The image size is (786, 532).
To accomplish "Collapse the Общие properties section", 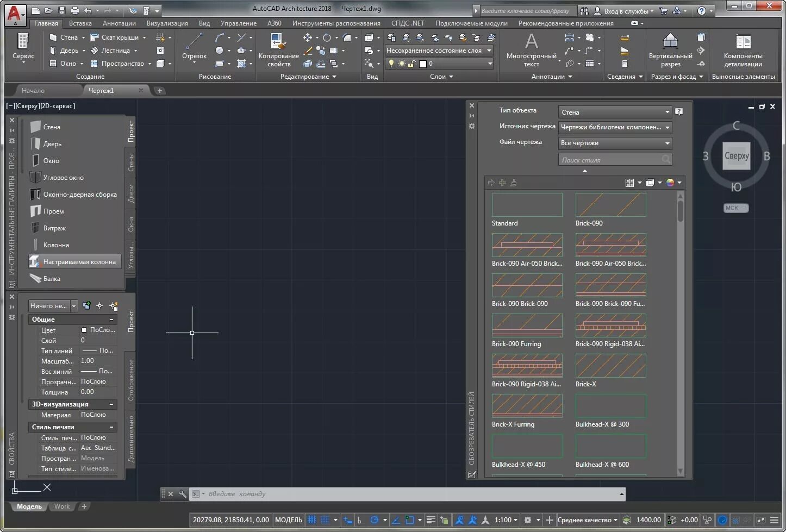I will tap(111, 320).
